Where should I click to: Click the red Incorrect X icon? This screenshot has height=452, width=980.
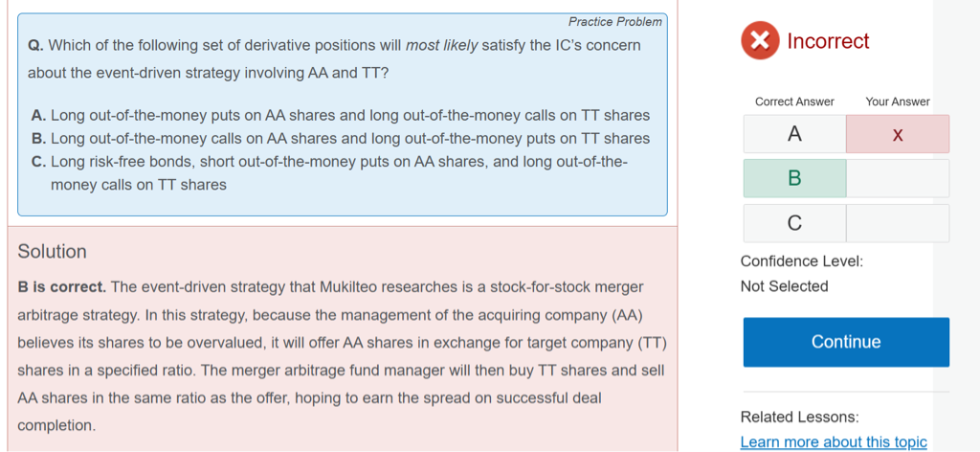click(759, 41)
